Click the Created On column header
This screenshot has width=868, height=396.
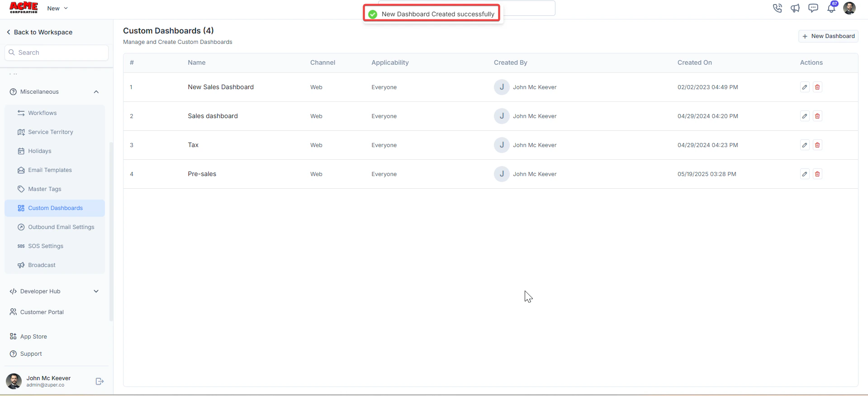tap(694, 62)
